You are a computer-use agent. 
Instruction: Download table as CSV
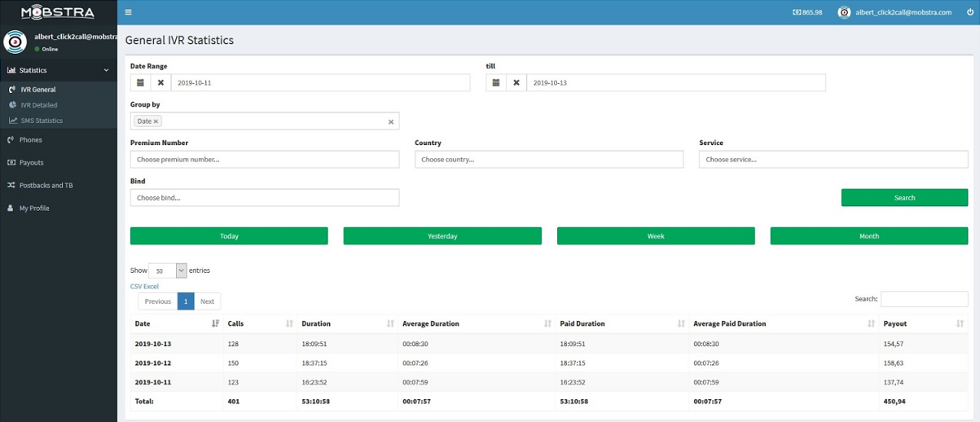[135, 286]
